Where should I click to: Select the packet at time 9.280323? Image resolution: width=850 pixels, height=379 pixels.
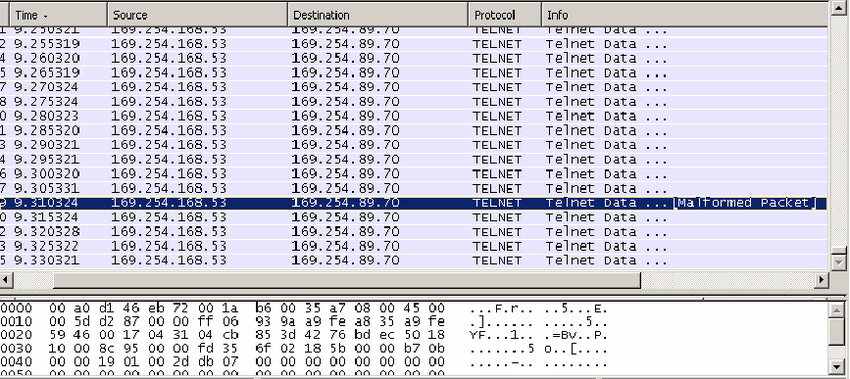pos(414,116)
